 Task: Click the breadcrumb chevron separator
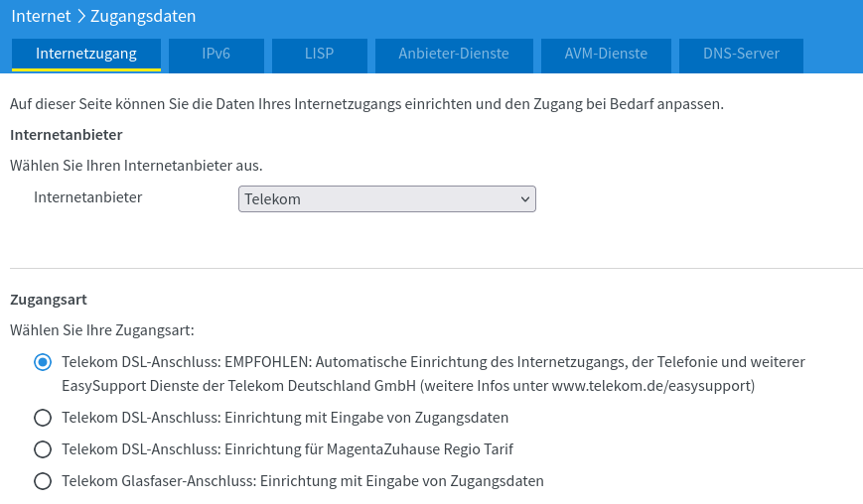pos(81,16)
